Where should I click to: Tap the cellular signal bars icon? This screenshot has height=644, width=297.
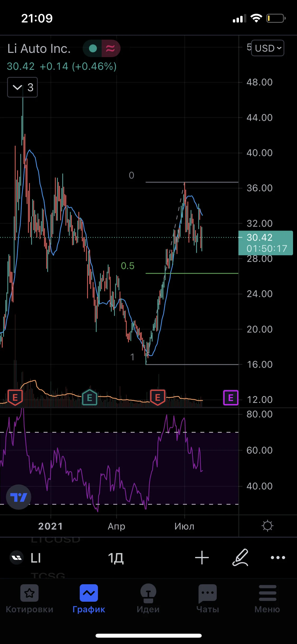(x=239, y=19)
